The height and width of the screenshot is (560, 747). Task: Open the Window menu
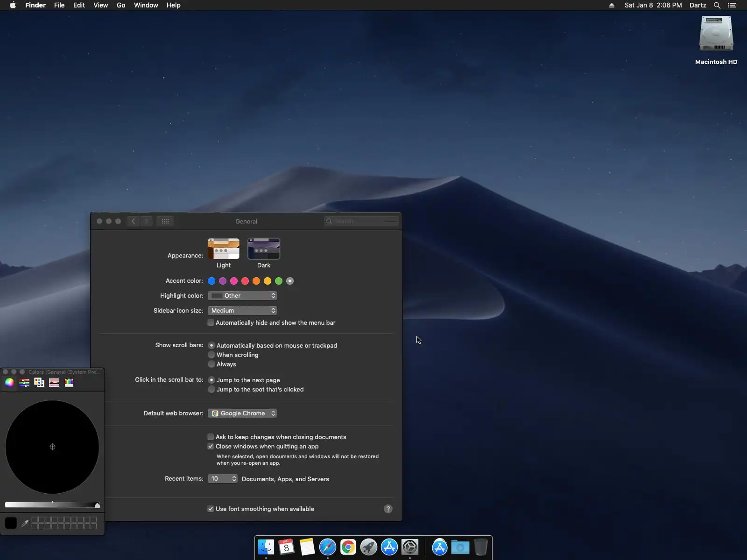point(146,5)
